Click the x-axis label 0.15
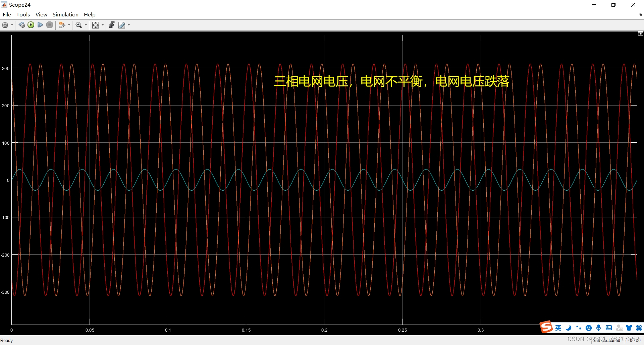This screenshot has width=644, height=345. coord(246,330)
